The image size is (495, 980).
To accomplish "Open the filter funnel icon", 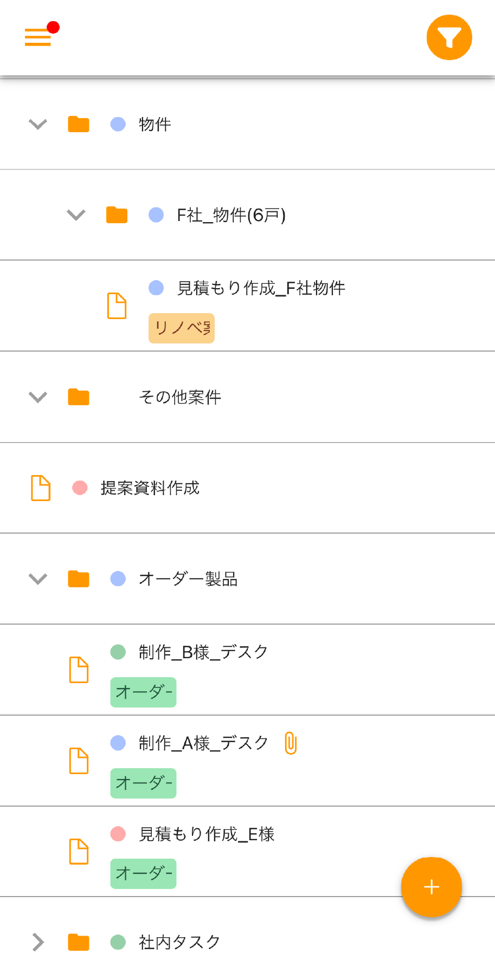I will click(449, 37).
